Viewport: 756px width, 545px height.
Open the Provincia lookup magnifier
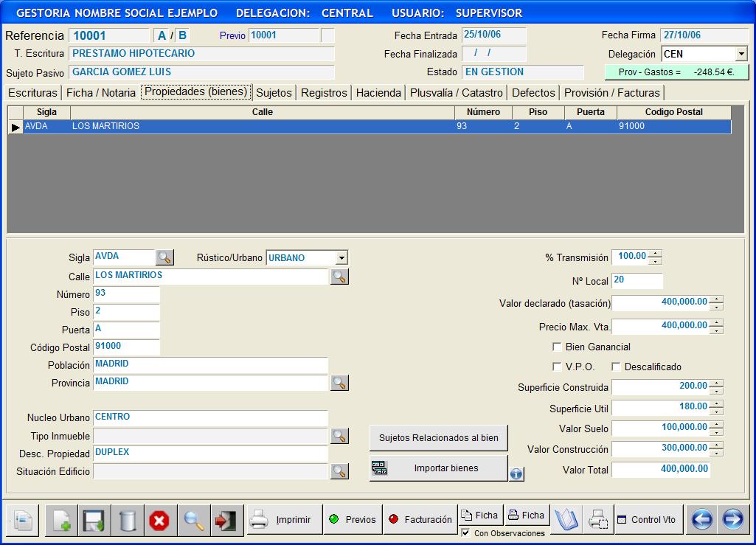339,383
